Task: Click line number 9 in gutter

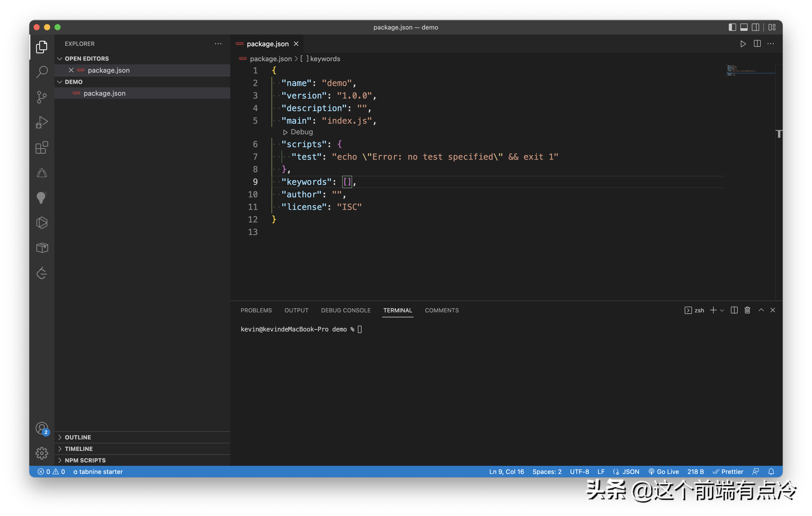Action: [255, 182]
